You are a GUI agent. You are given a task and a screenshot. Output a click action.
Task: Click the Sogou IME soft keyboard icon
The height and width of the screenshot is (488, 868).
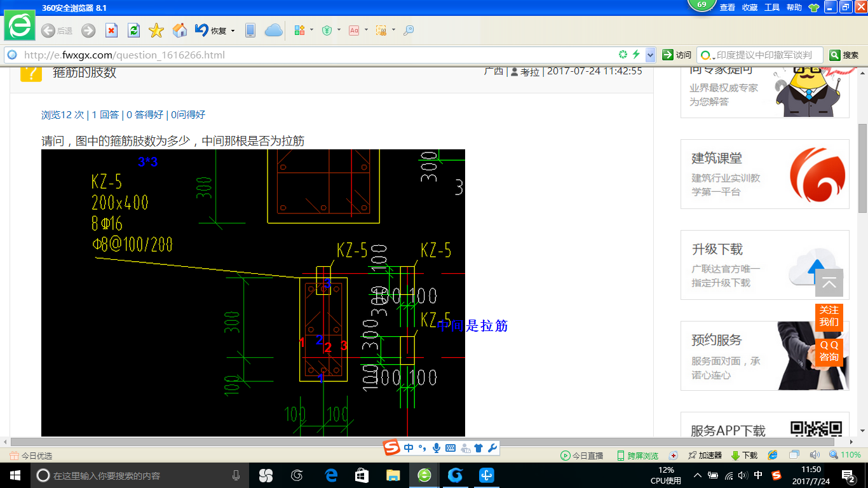[x=451, y=448]
